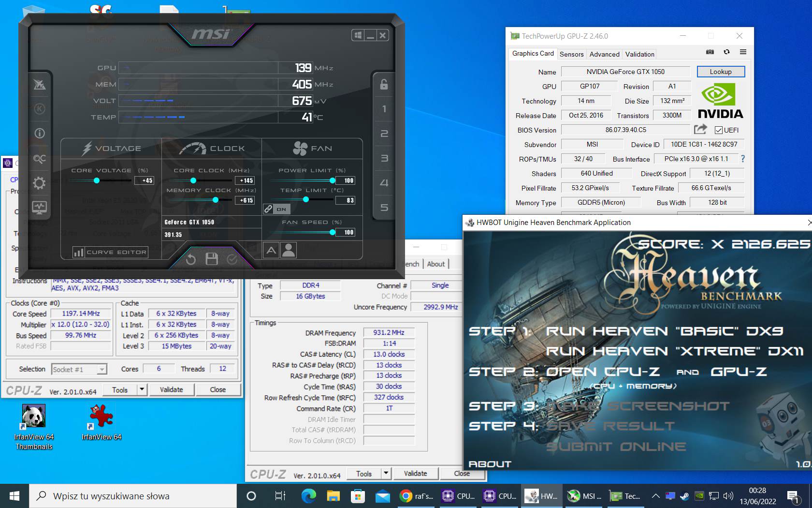Toggle user-defined fan control icon
The width and height of the screenshot is (812, 508).
tap(289, 250)
